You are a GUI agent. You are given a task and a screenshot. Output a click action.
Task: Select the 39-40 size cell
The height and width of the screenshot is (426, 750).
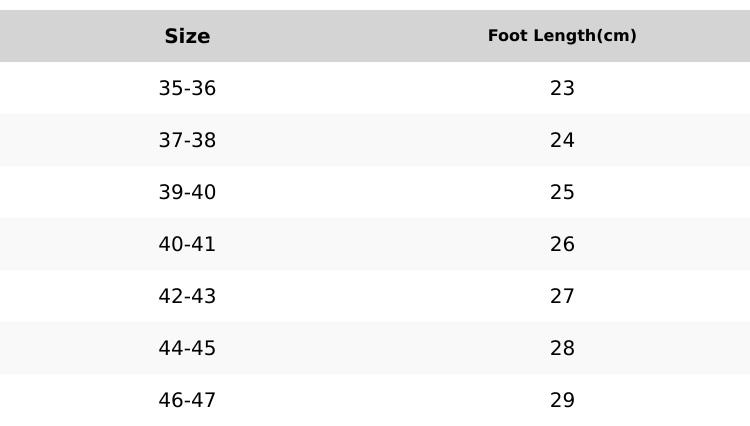tap(187, 192)
